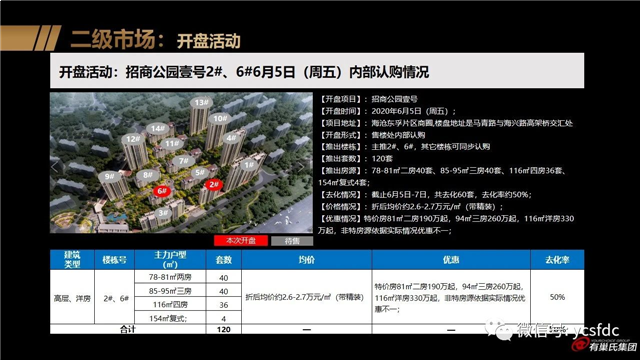640x360 pixels.
Task: Select the 10# building marker
Action: pos(220,118)
